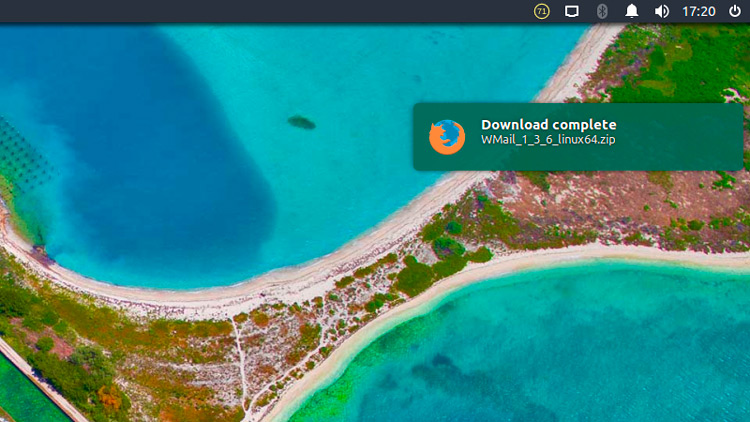Open the WMail_1_3_6_linux64.zip file name
Screen dimensions: 750x422
[x=548, y=140]
